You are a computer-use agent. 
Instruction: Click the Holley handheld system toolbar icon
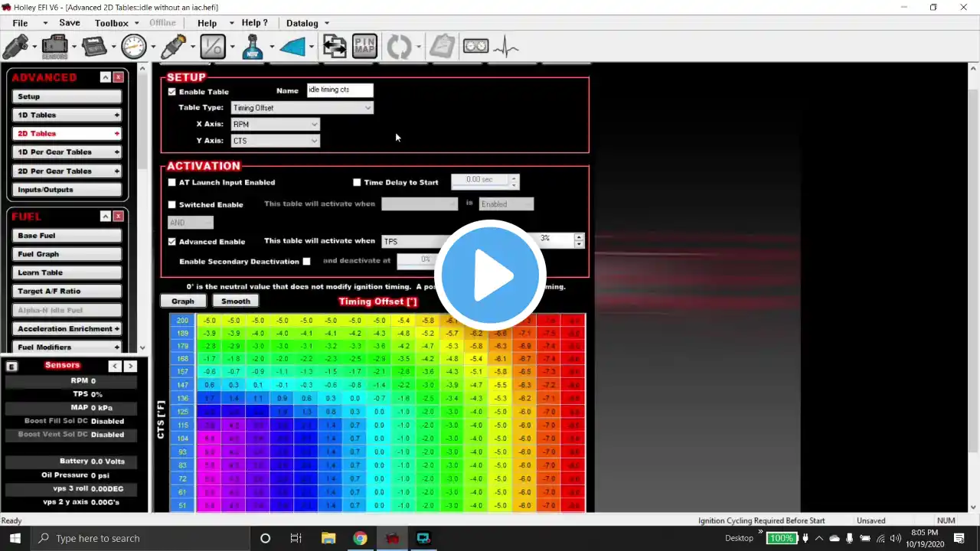(95, 47)
